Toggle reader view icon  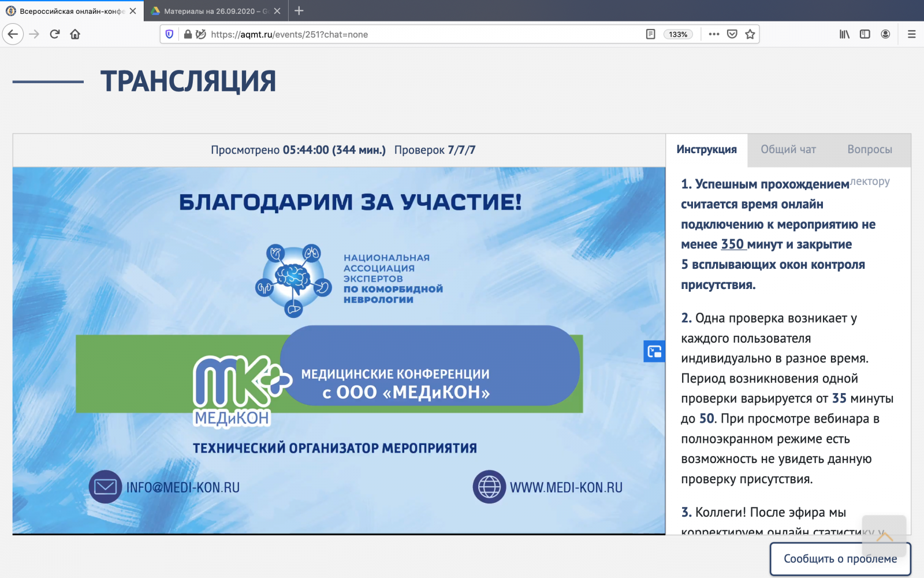(651, 34)
